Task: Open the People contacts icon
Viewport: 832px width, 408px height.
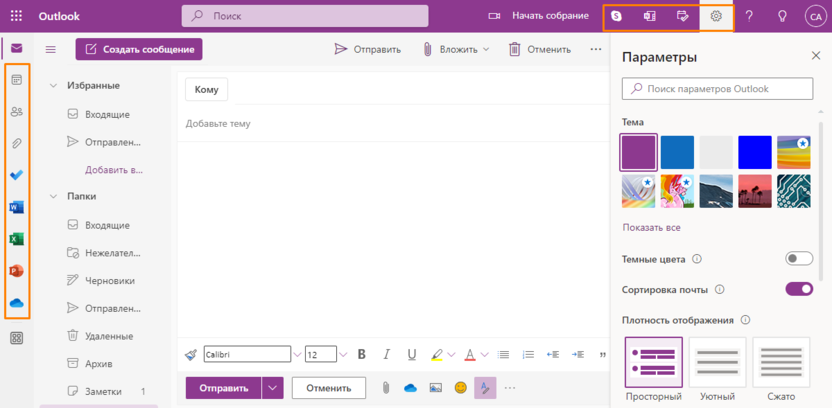Action: 16,112
